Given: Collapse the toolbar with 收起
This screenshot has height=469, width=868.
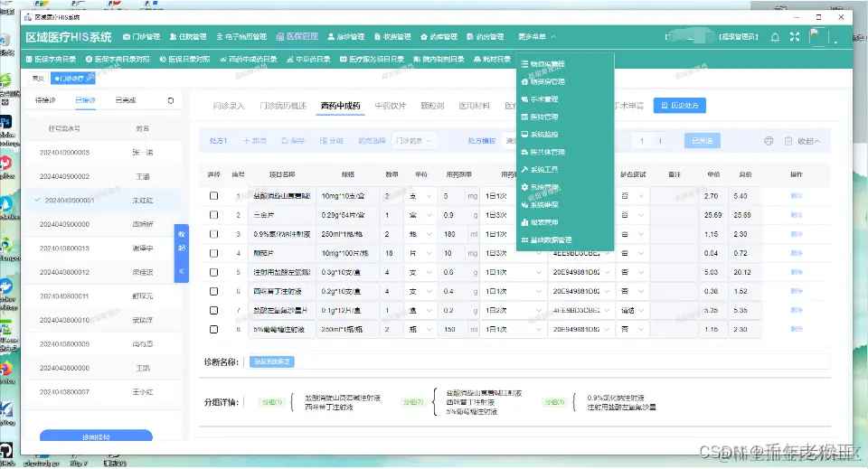Looking at the screenshot, I should point(808,141).
